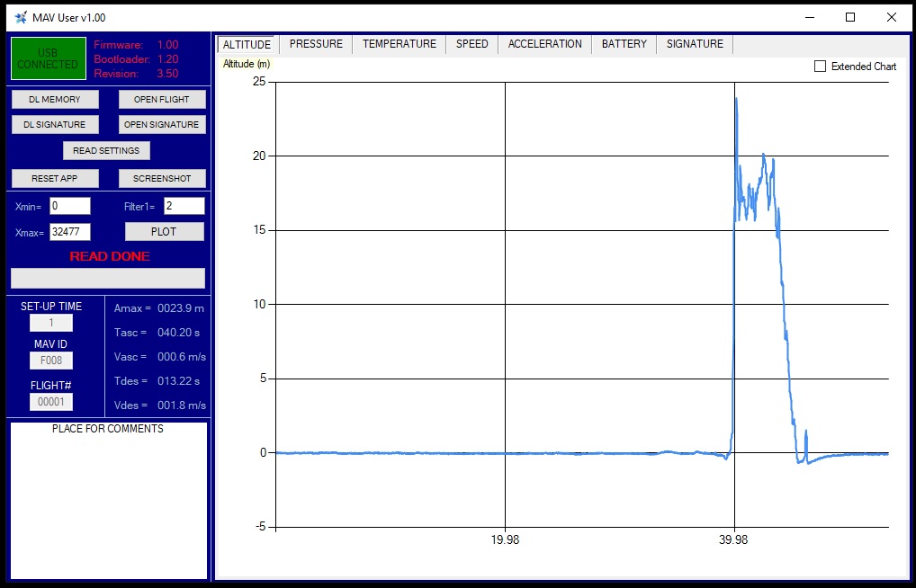
Task: Click the MAV User app icon in title bar
Action: tap(21, 17)
